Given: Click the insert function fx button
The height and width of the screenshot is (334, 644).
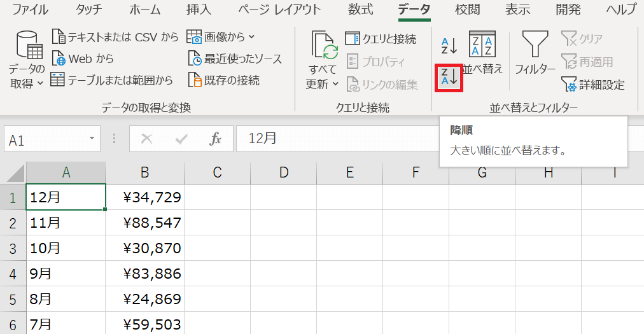Looking at the screenshot, I should 215,139.
